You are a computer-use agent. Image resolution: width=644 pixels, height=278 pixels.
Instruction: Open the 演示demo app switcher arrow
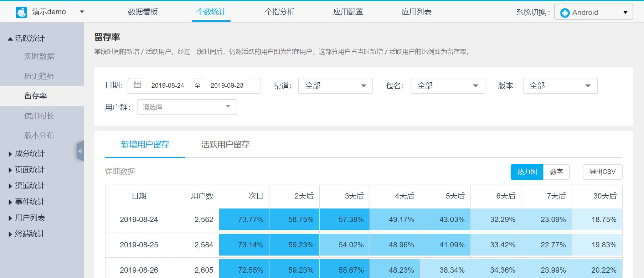82,12
